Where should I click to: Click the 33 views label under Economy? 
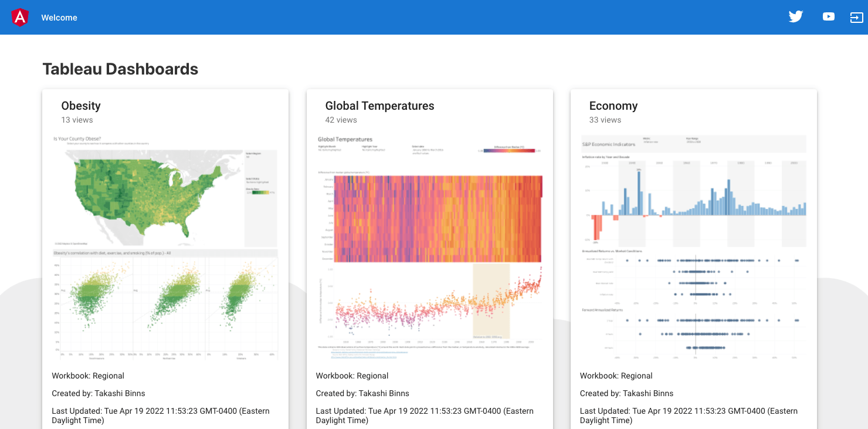tap(605, 120)
